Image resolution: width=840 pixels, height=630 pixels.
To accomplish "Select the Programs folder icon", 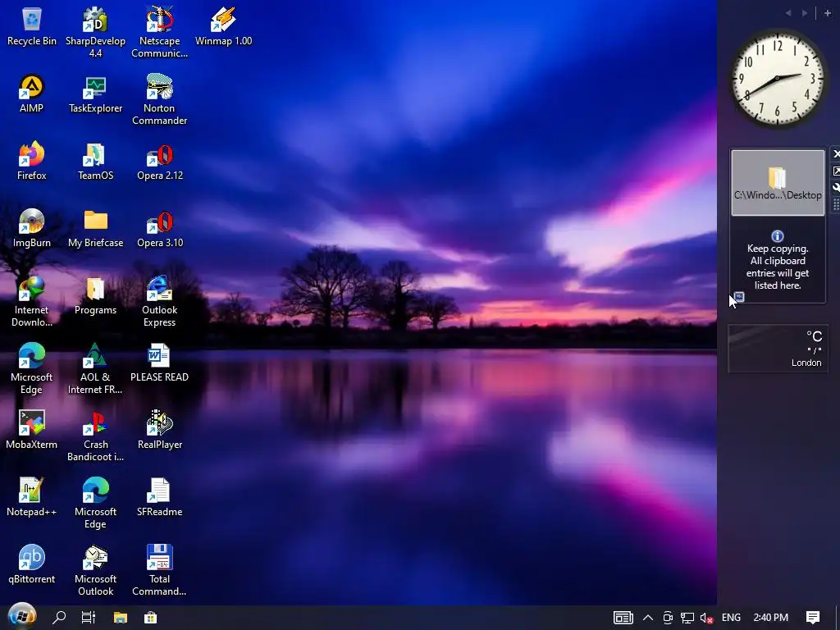I will pos(95,296).
